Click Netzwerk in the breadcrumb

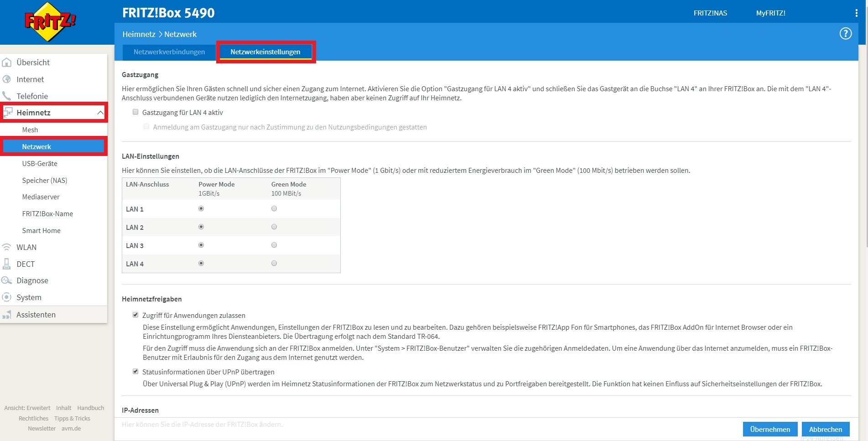[x=181, y=34]
